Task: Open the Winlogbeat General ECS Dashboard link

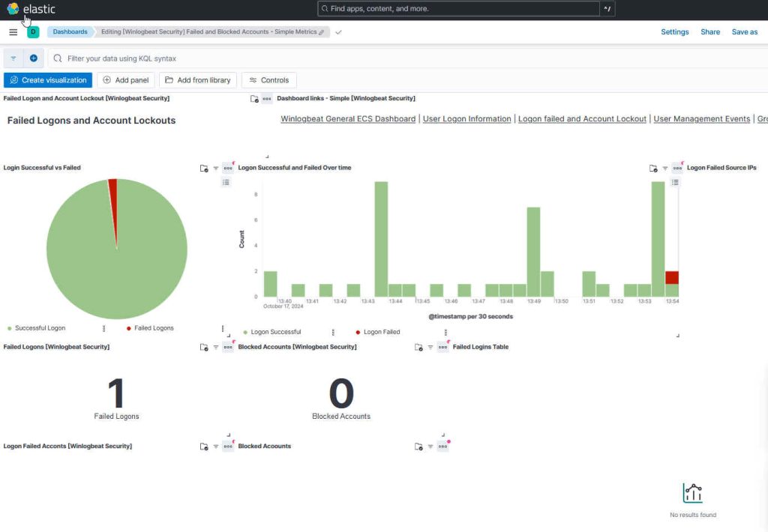Action: click(x=348, y=118)
